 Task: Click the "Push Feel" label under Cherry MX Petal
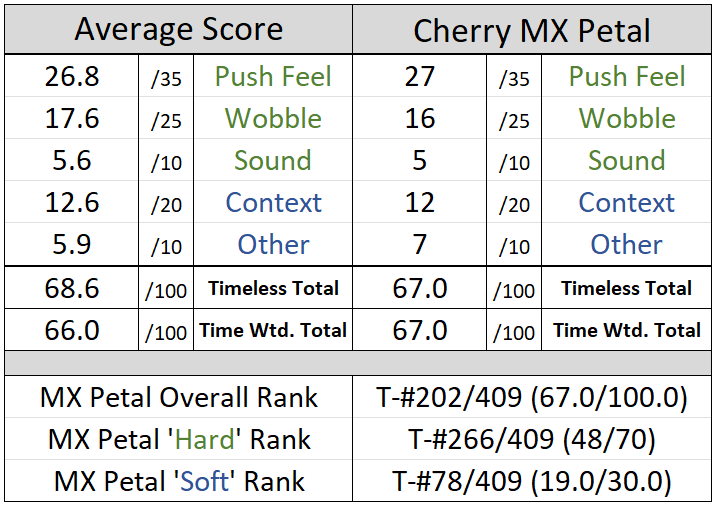627,76
